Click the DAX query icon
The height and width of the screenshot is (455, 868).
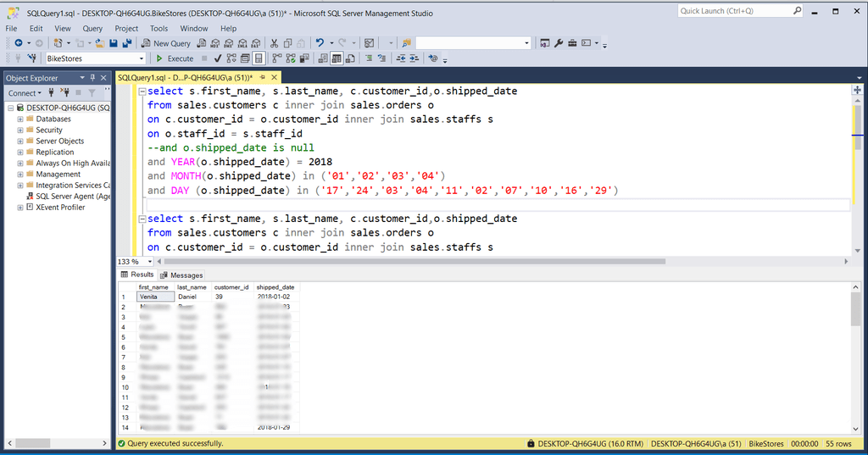point(256,43)
